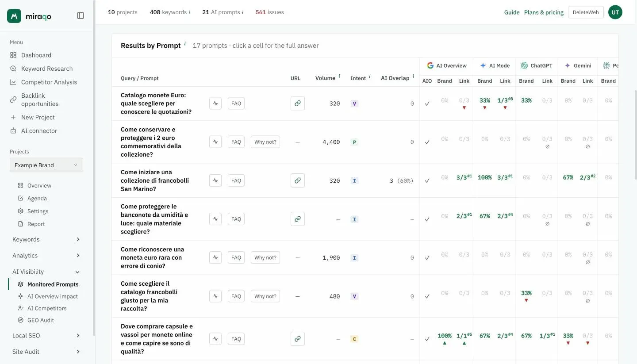This screenshot has height=364, width=637.
Task: Collapse the AI Visibility section
Action: [x=46, y=272]
